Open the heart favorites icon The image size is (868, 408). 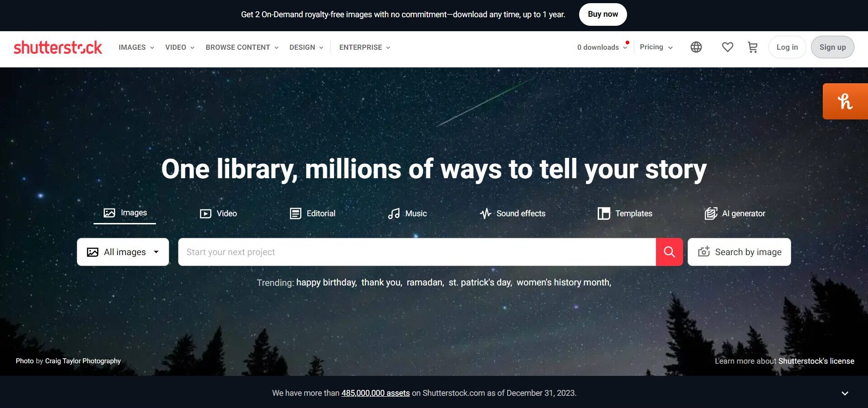727,47
